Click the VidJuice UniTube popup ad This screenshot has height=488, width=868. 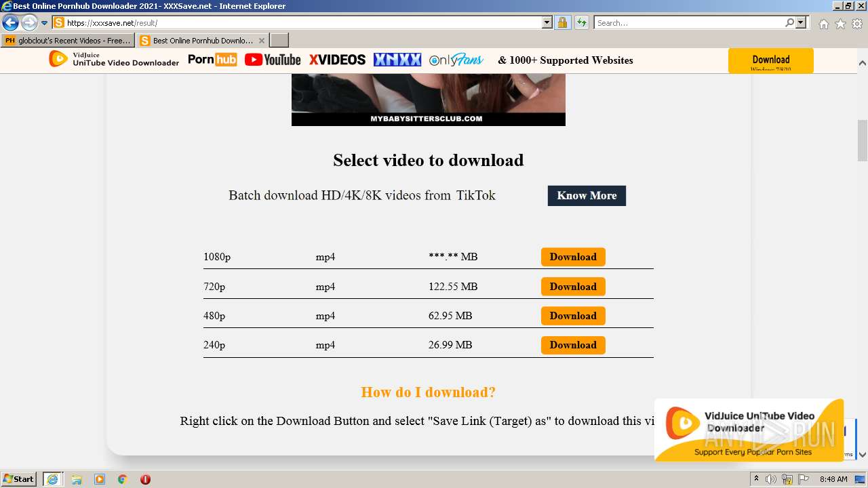[749, 430]
